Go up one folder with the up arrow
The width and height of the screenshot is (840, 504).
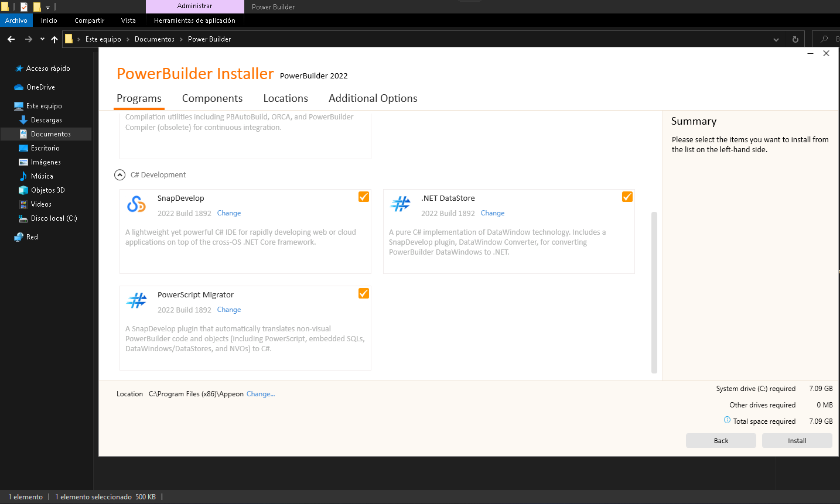pos(54,39)
